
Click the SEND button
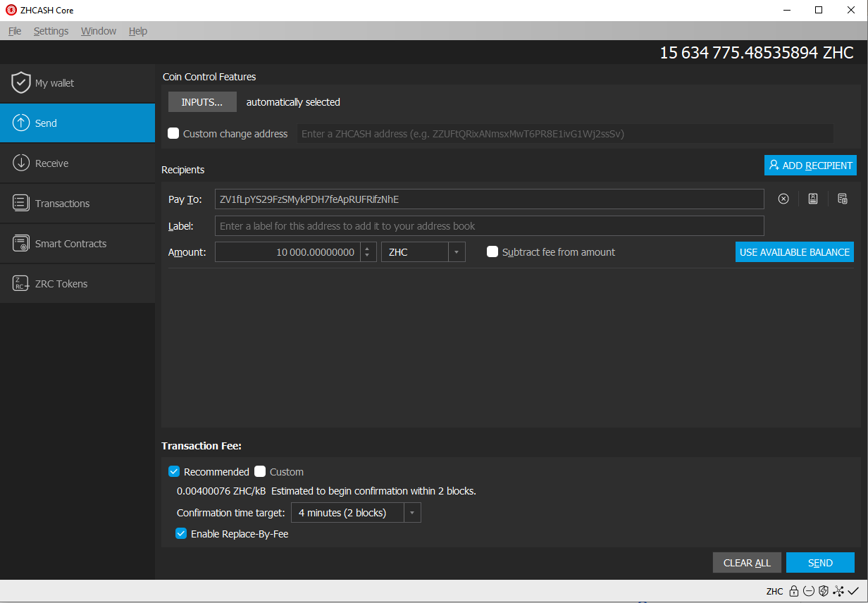point(820,563)
